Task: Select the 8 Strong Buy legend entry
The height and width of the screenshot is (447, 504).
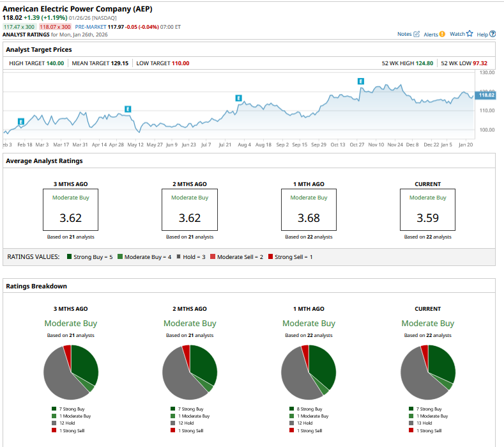Action: tap(309, 409)
